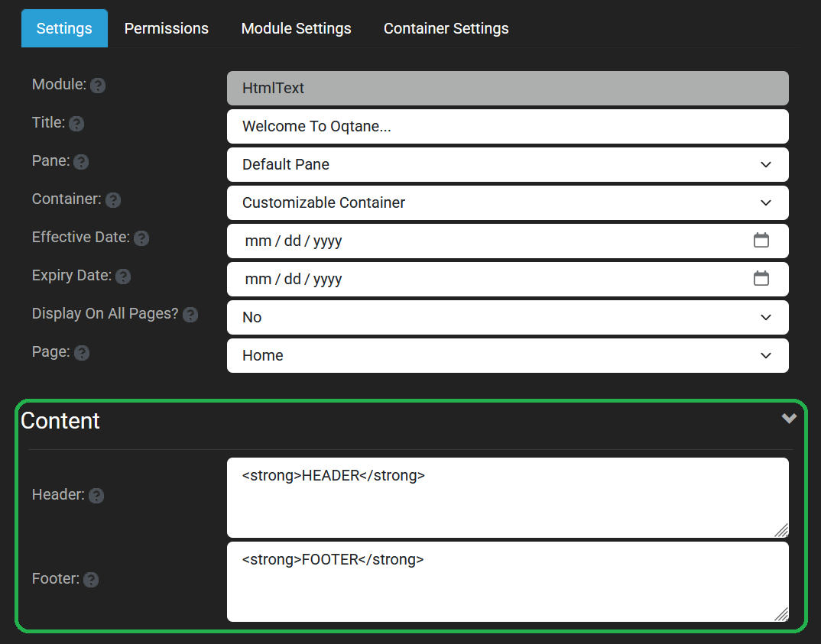The image size is (821, 644).
Task: Click the Header textarea resize grip
Action: tap(782, 530)
